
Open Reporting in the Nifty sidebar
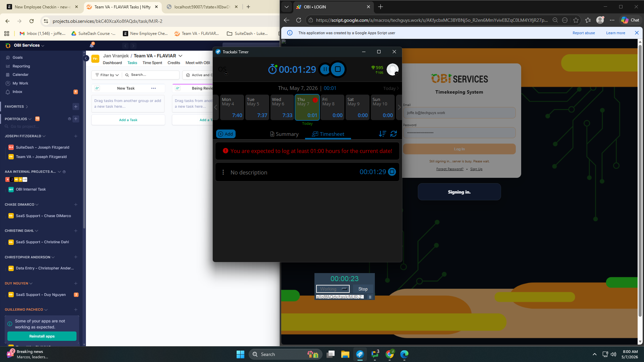[21, 66]
